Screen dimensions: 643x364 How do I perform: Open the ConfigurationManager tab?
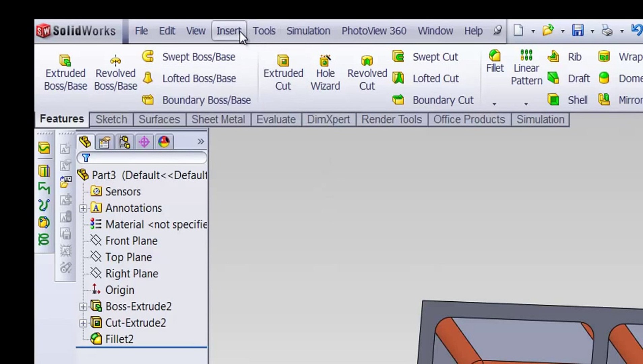[x=124, y=142]
